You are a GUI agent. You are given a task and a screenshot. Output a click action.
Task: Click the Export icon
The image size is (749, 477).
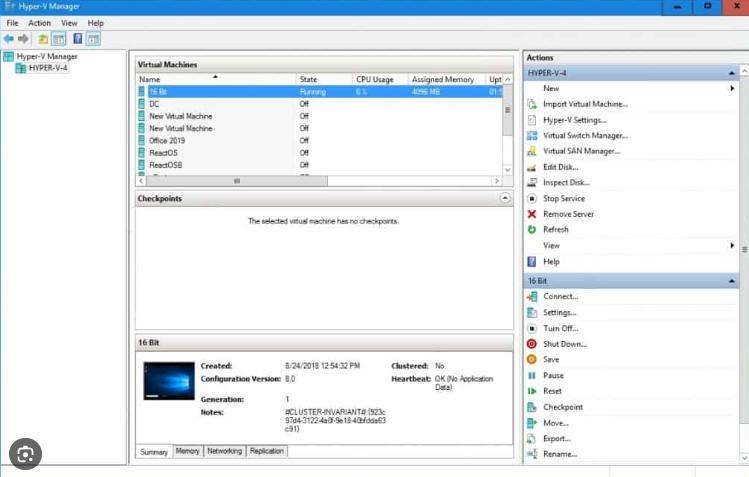click(532, 438)
